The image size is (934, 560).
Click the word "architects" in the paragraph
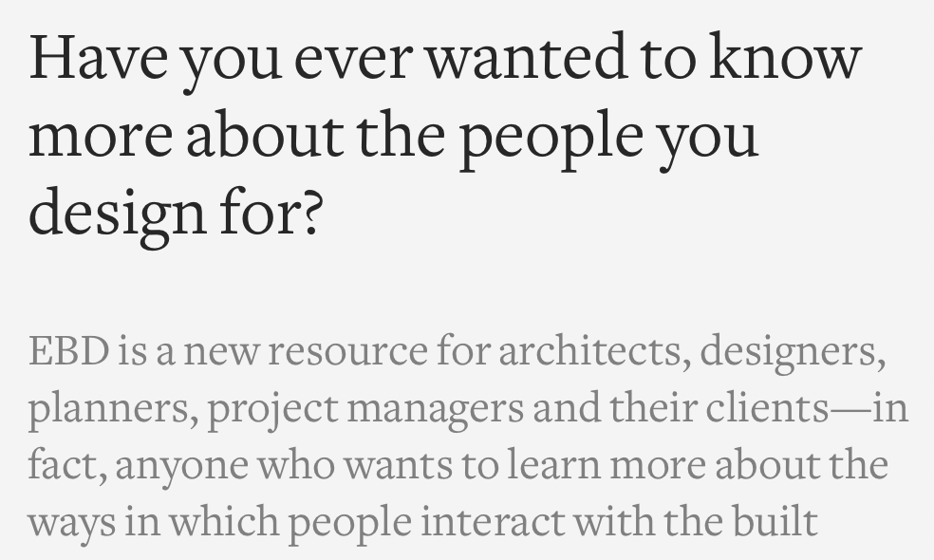click(x=588, y=351)
